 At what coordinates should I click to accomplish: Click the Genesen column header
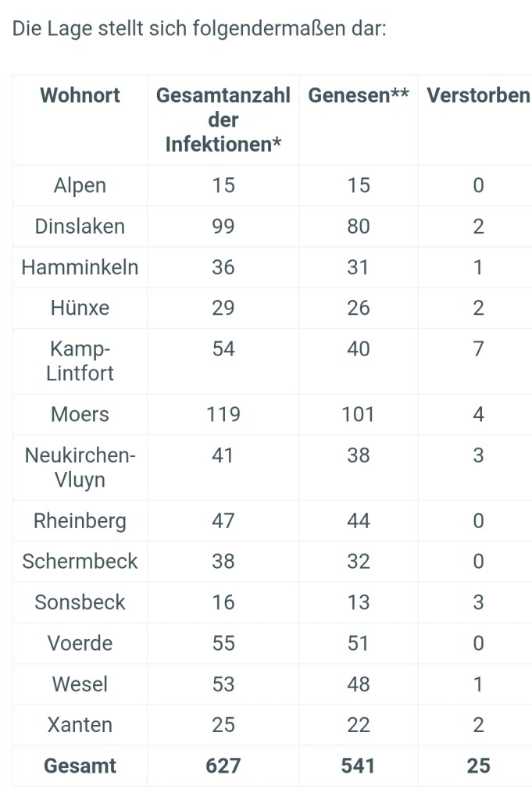pos(359,96)
